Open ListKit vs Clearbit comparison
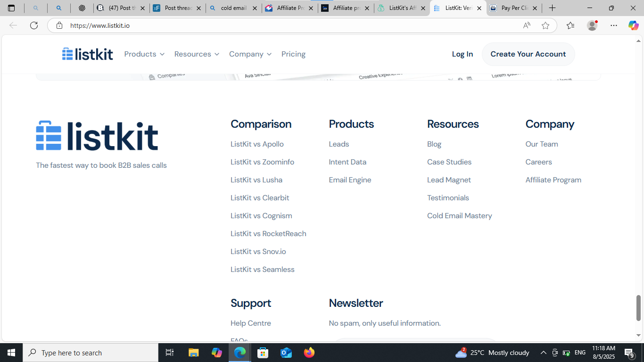Image resolution: width=644 pixels, height=362 pixels. (x=260, y=198)
